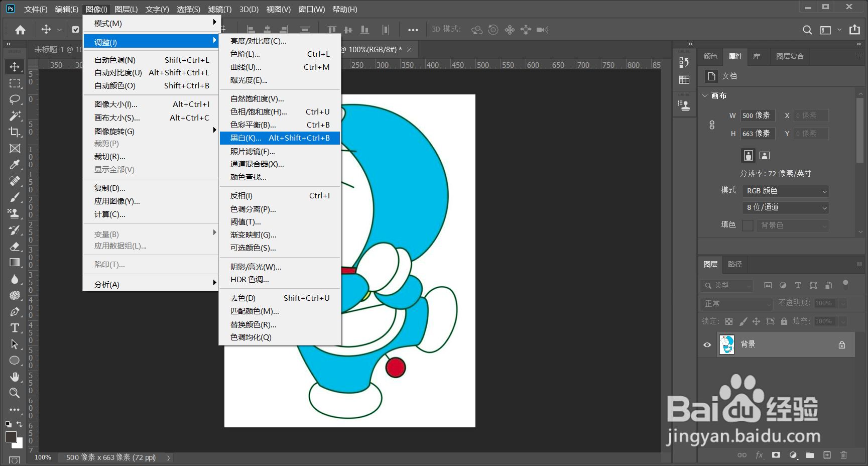Select the Gradient tool

(x=15, y=263)
